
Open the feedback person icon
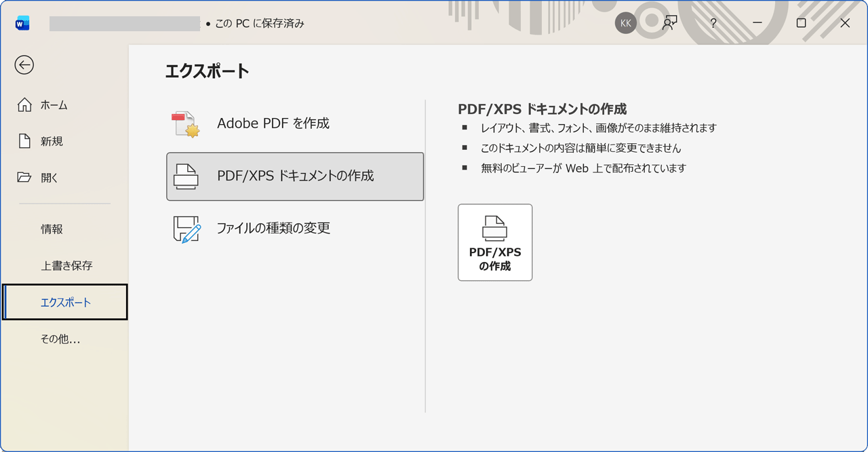pyautogui.click(x=669, y=22)
